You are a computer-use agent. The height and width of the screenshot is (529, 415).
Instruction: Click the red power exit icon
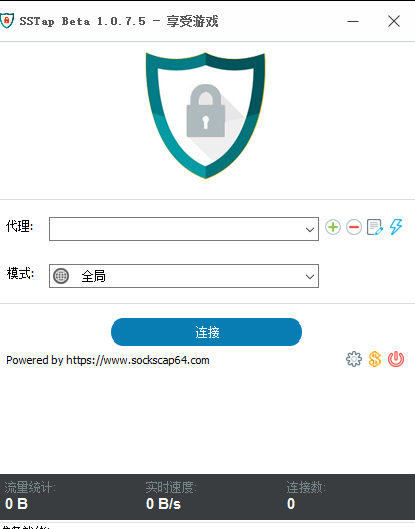pos(396,359)
